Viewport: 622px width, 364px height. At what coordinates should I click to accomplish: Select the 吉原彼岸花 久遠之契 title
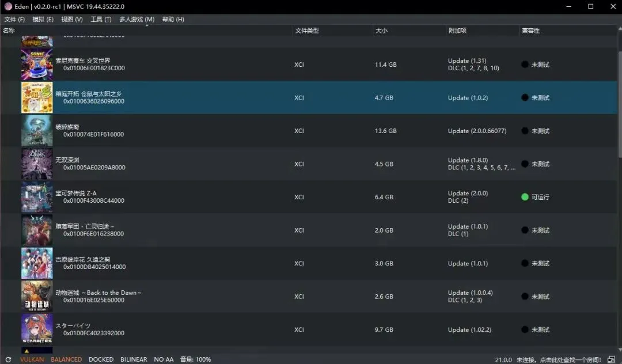[83, 259]
